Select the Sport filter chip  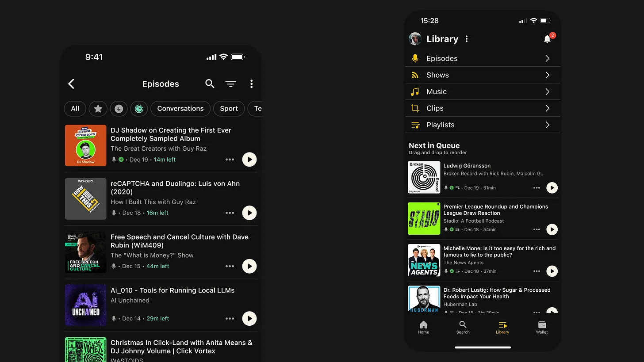tap(229, 108)
